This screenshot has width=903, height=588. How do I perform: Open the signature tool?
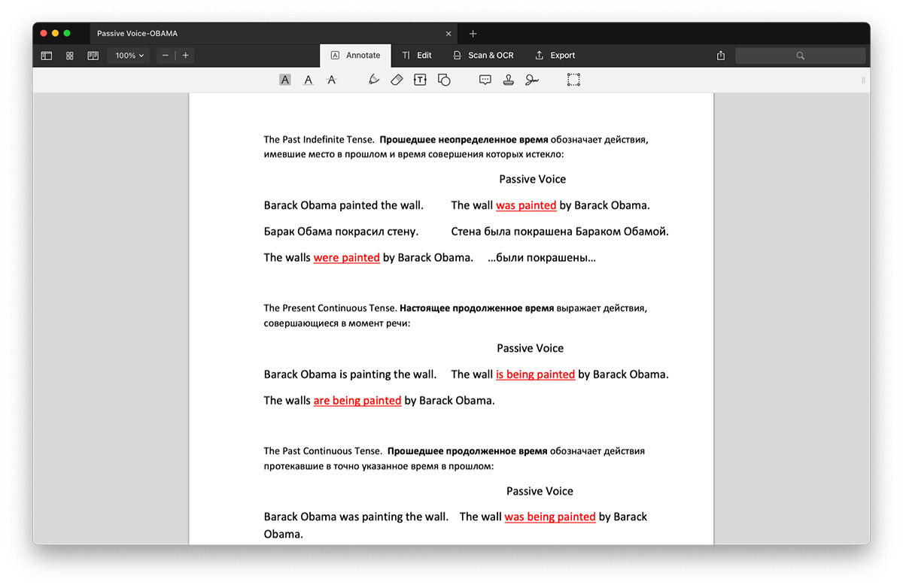[x=532, y=80]
